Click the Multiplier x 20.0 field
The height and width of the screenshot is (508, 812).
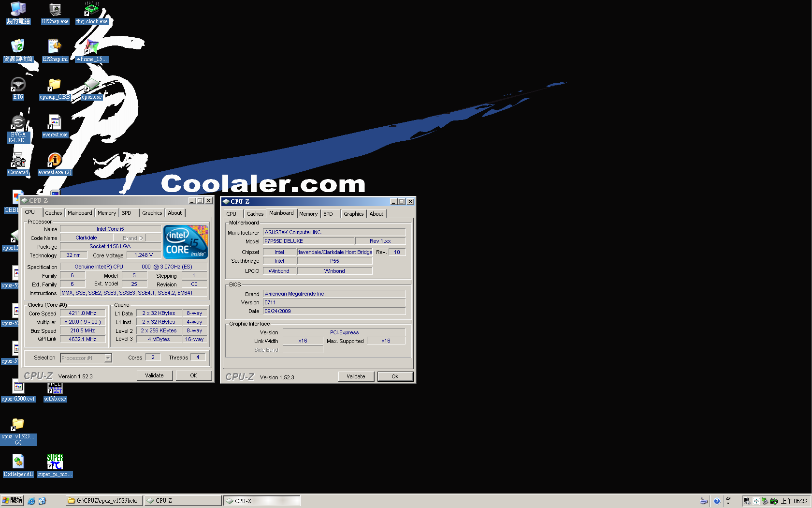[83, 322]
